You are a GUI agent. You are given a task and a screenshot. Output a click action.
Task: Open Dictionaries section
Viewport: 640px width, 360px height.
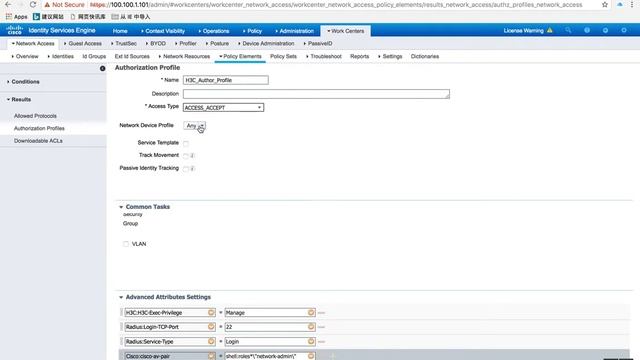coord(424,56)
